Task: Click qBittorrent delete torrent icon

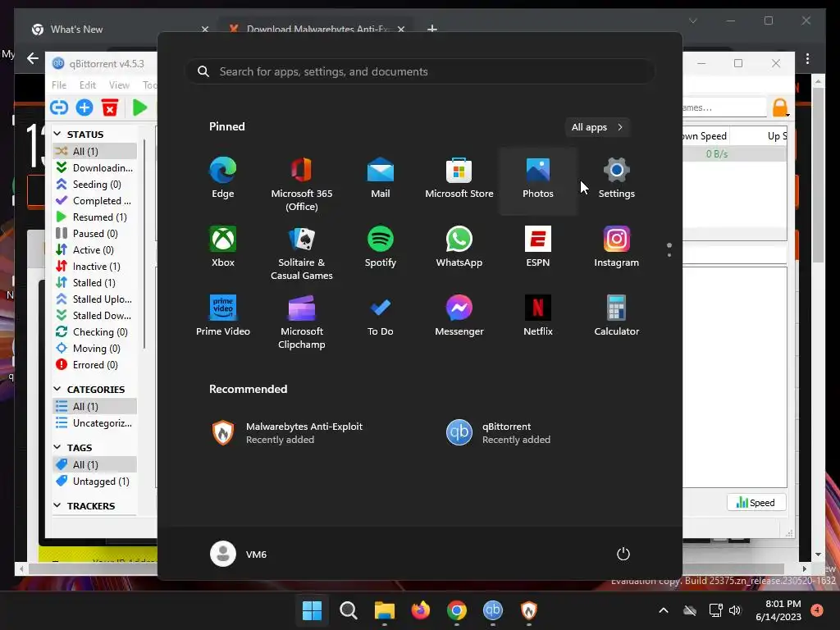Action: pos(110,107)
